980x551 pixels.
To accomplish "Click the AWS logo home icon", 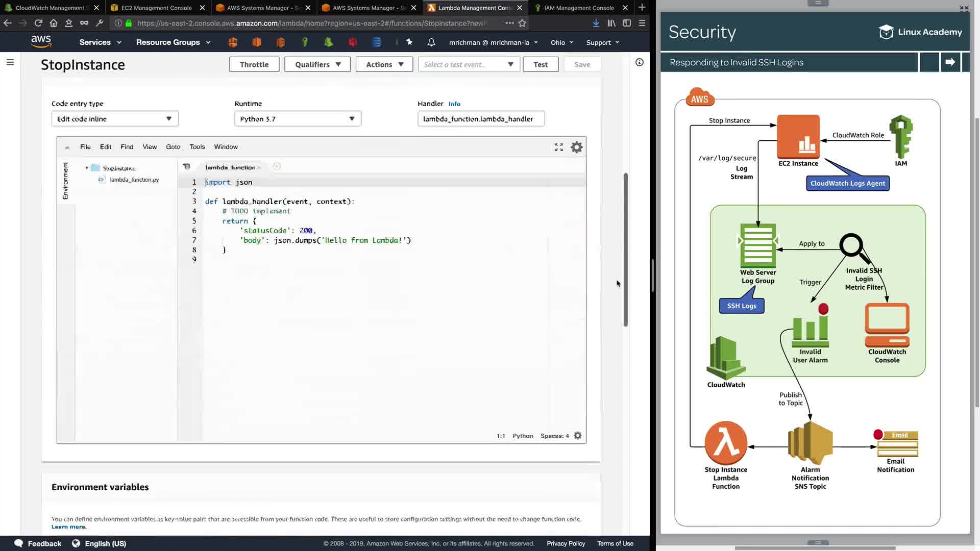I will pyautogui.click(x=41, y=42).
